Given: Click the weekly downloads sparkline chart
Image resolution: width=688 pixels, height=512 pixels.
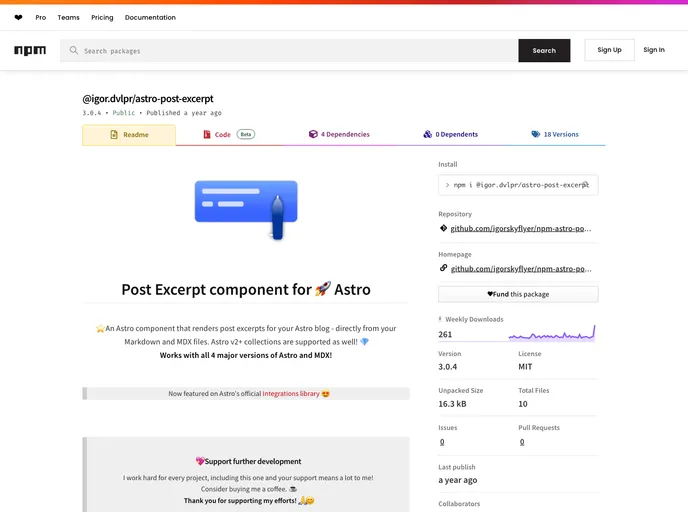Looking at the screenshot, I should tap(552, 333).
